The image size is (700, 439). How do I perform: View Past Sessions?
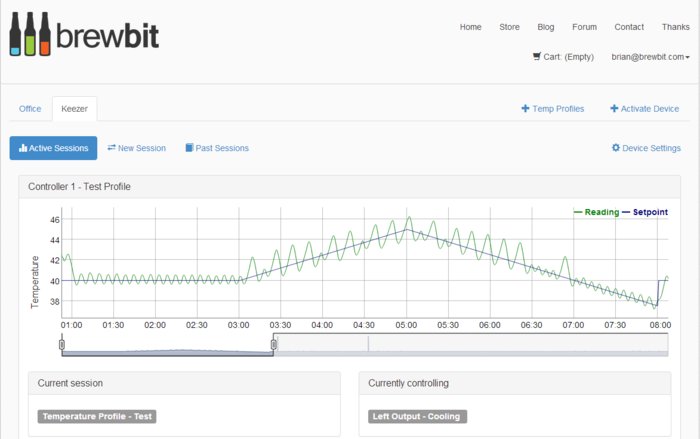(217, 148)
